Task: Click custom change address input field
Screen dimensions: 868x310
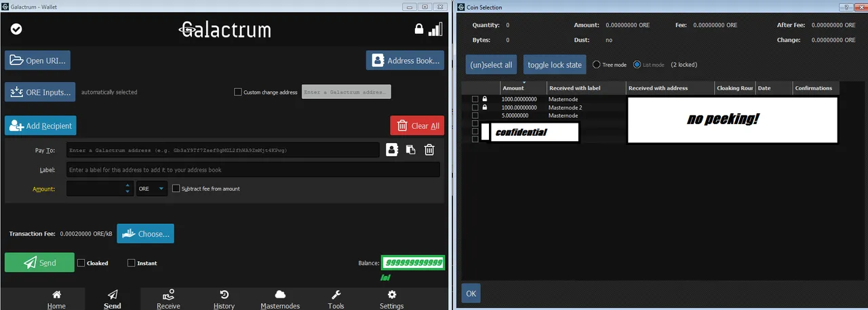Action: coord(347,92)
